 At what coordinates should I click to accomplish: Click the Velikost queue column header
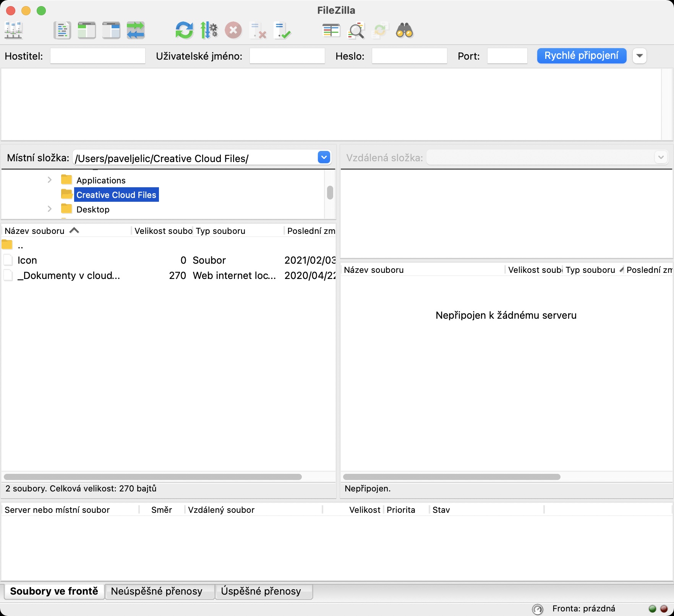pos(354,510)
